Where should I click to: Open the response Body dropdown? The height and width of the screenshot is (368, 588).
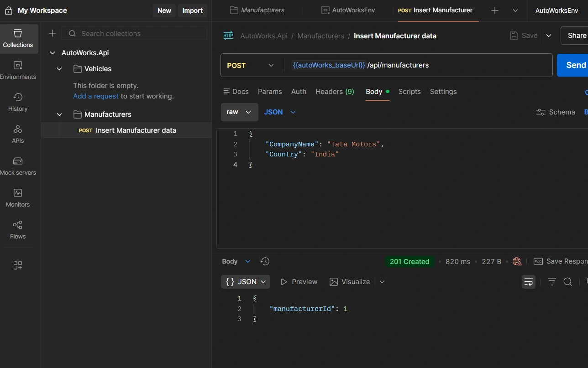tap(236, 261)
